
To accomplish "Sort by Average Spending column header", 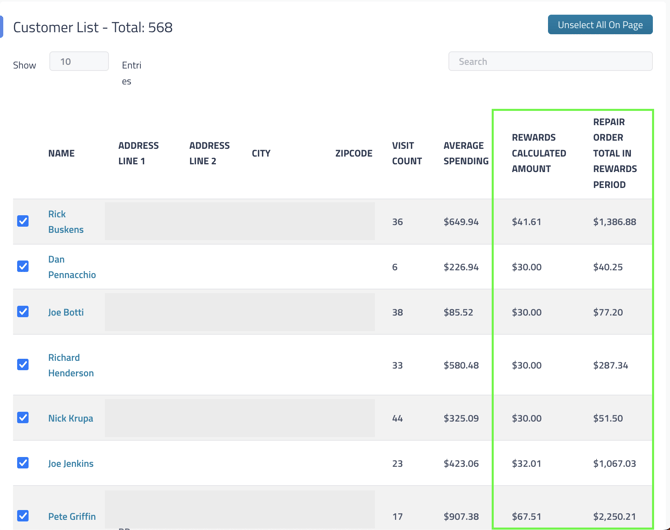I will click(x=465, y=153).
